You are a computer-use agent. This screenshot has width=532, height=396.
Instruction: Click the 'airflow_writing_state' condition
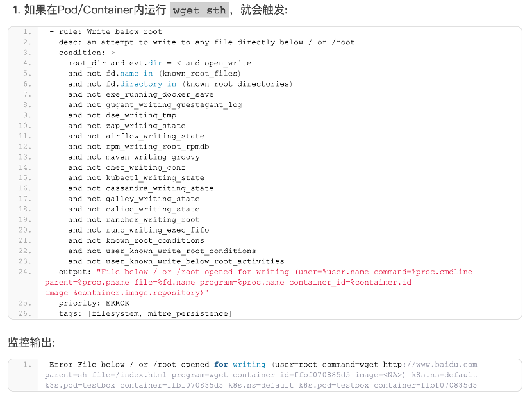pyautogui.click(x=154, y=136)
